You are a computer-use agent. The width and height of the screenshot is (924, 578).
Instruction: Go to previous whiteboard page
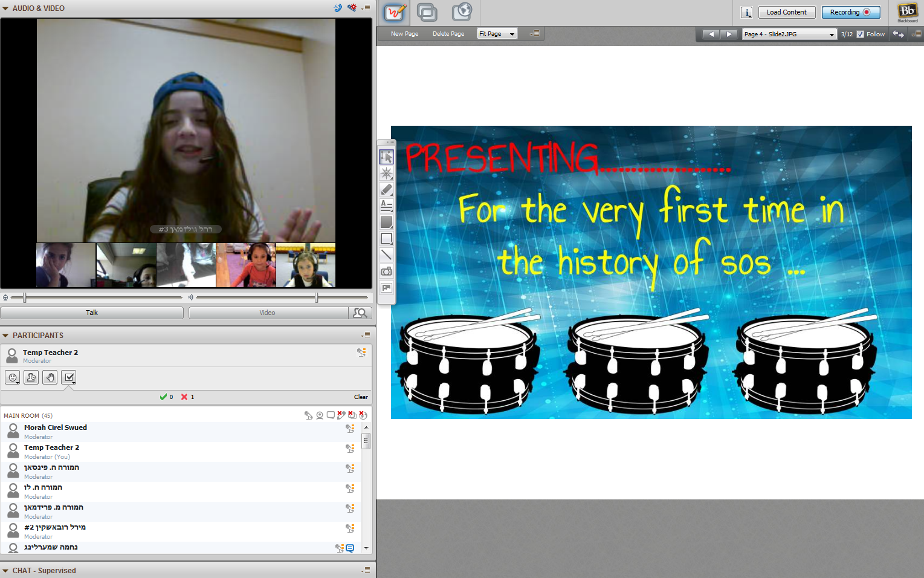(x=711, y=34)
